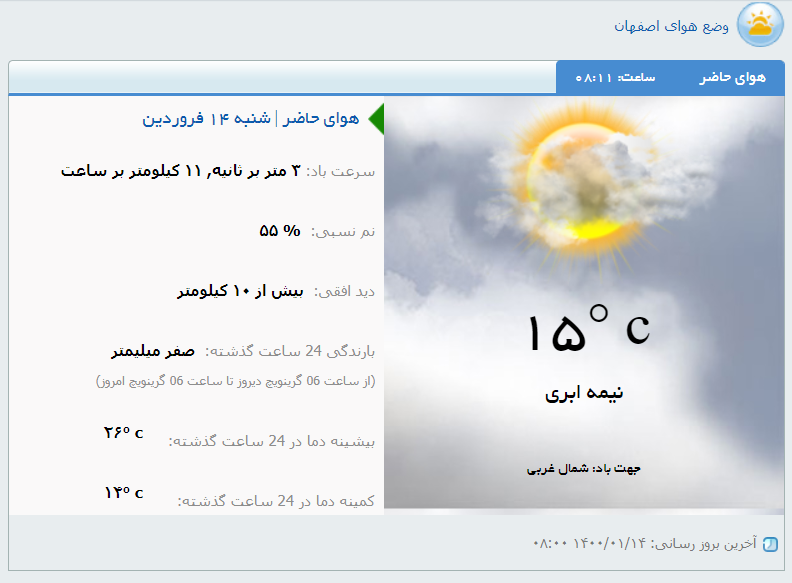Click the clock reading 'ساعت: ۰۸:۱۱'
The image size is (792, 583).
click(615, 78)
